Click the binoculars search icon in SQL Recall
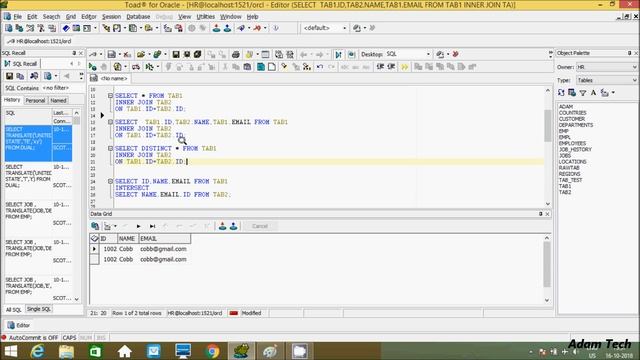Image resolution: width=640 pixels, height=360 pixels. coord(34,76)
